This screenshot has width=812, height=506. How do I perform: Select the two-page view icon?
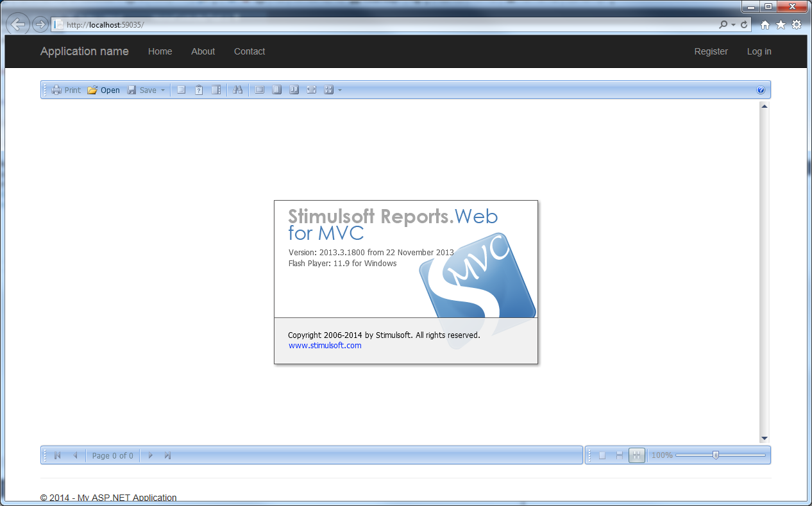tap(294, 90)
